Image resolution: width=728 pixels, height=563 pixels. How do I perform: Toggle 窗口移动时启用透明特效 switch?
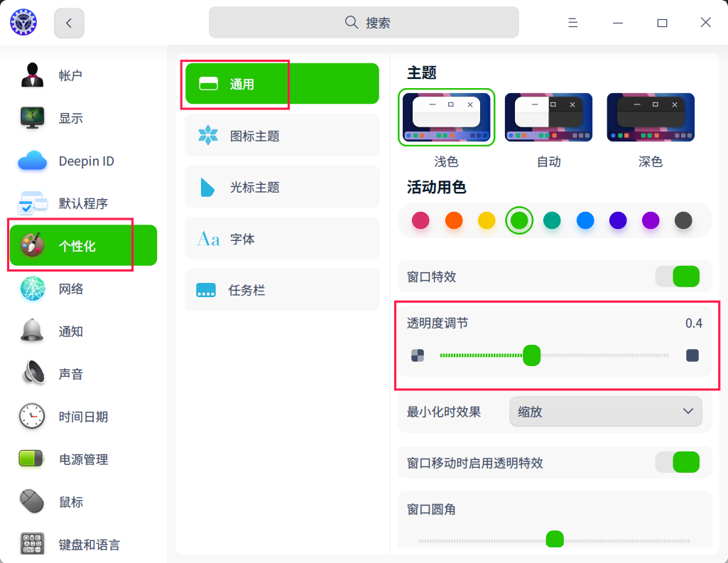coord(678,462)
